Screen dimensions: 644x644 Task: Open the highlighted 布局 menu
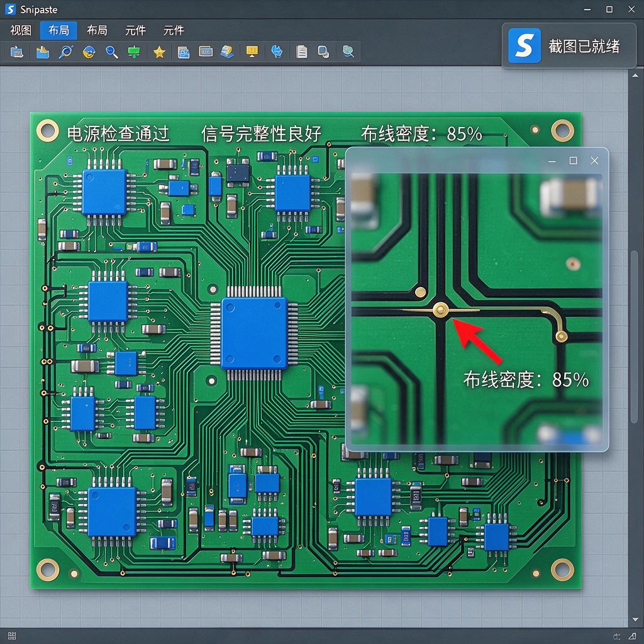pyautogui.click(x=58, y=30)
